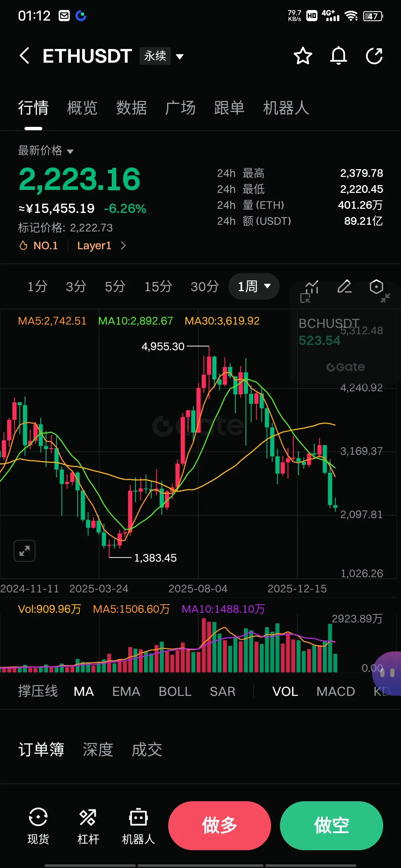Select 1分 timeframe

tap(37, 286)
